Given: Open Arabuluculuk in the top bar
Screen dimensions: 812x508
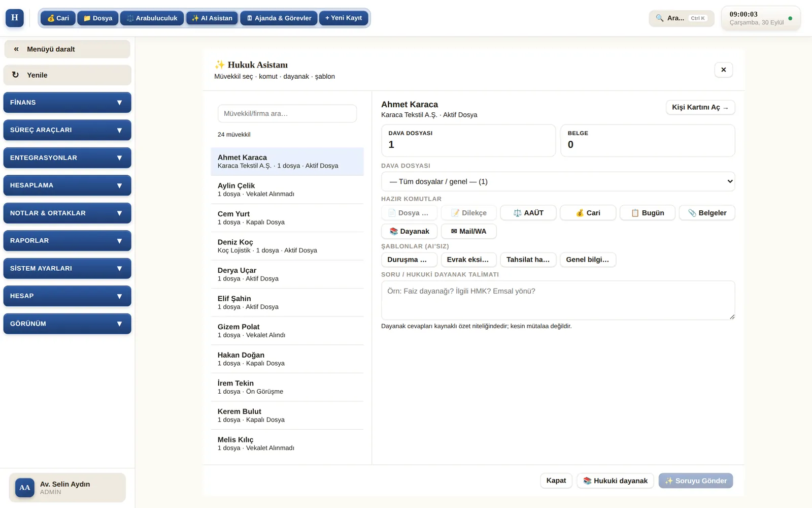Looking at the screenshot, I should click(152, 18).
